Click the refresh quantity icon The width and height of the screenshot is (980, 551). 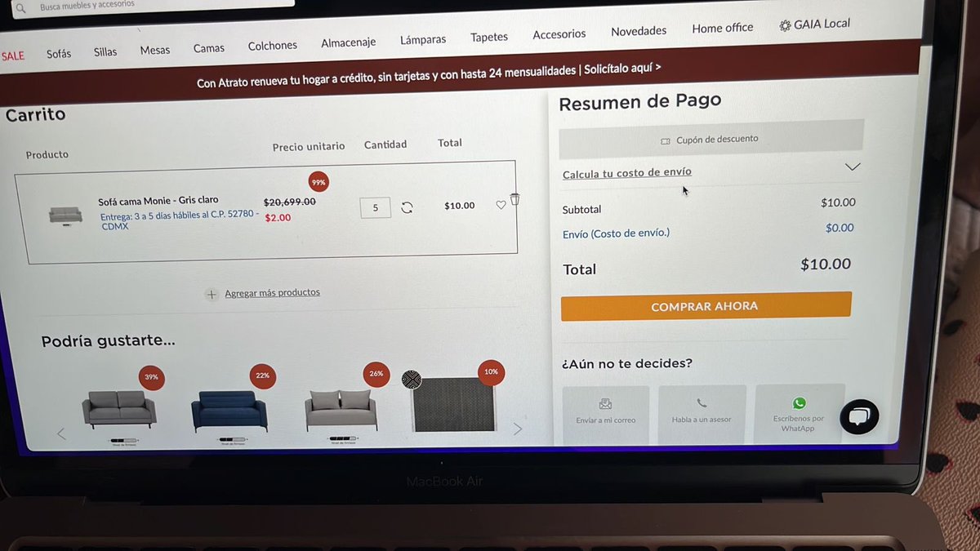coord(407,207)
